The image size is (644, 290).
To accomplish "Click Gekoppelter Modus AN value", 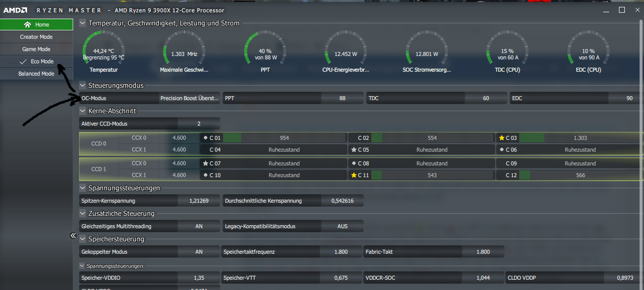I will point(199,252).
